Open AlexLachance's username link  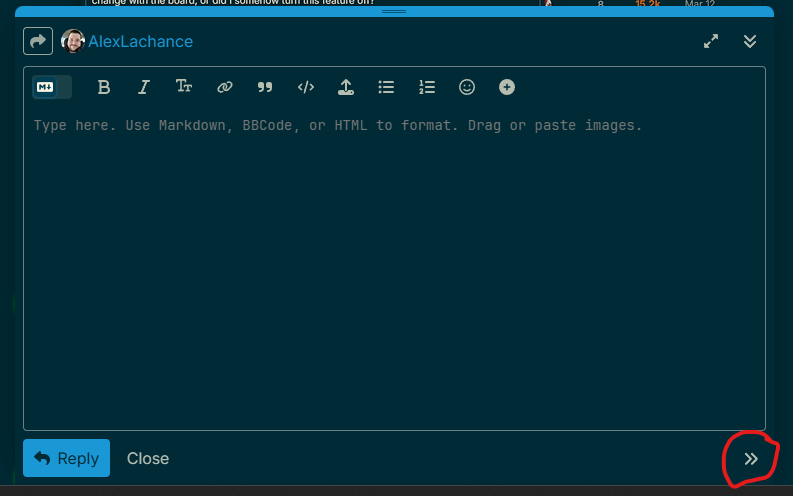tap(140, 41)
